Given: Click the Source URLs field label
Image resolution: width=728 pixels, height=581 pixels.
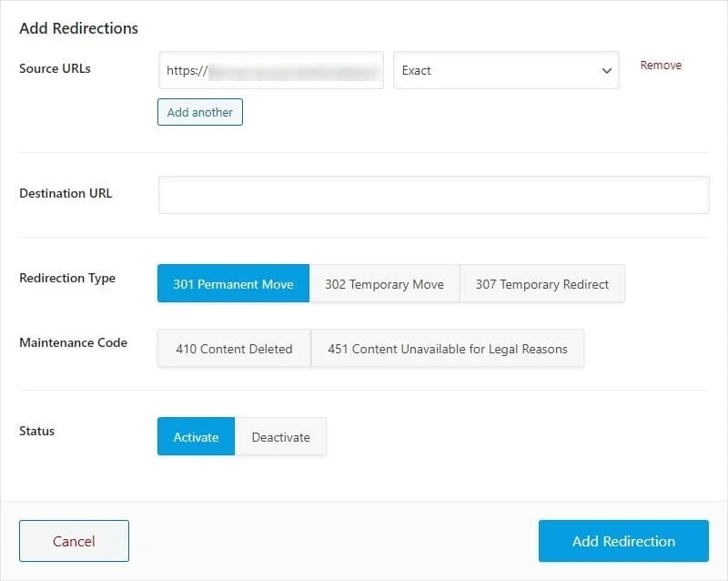Looking at the screenshot, I should (x=55, y=68).
